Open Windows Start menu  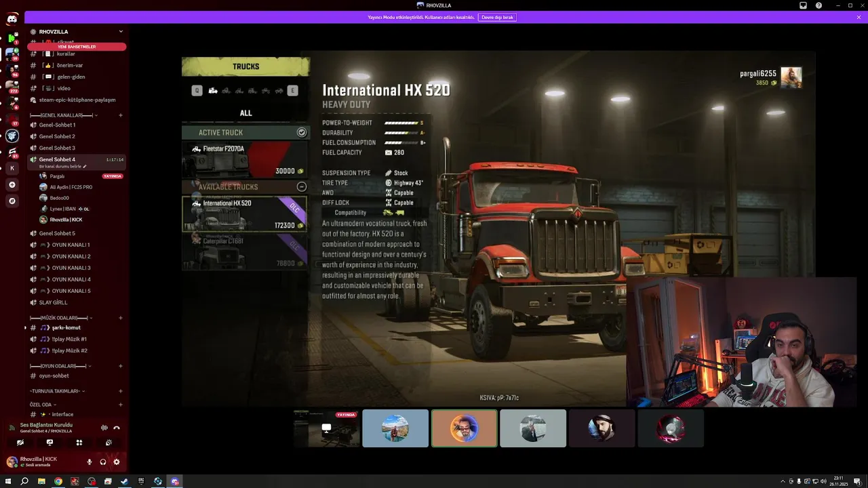point(7,481)
